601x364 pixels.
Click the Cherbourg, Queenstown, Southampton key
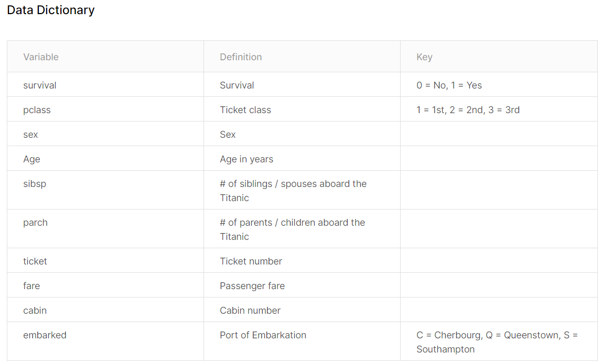coord(497,342)
